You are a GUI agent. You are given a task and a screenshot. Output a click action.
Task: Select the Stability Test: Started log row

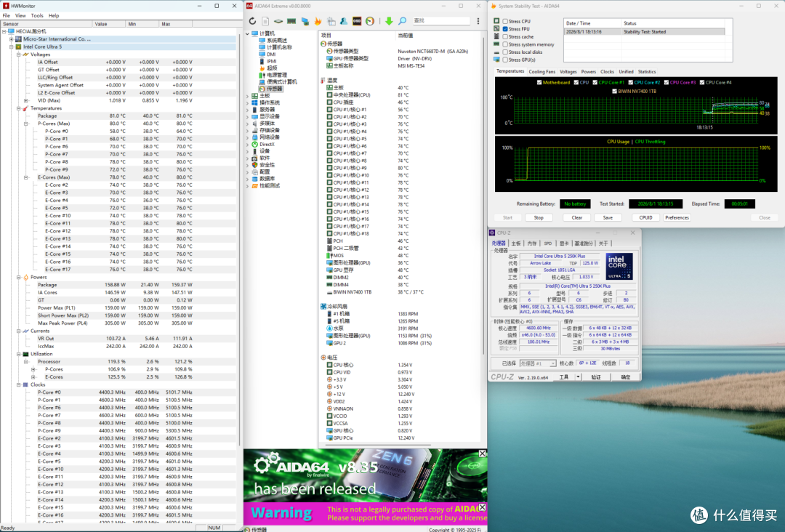[x=644, y=31]
